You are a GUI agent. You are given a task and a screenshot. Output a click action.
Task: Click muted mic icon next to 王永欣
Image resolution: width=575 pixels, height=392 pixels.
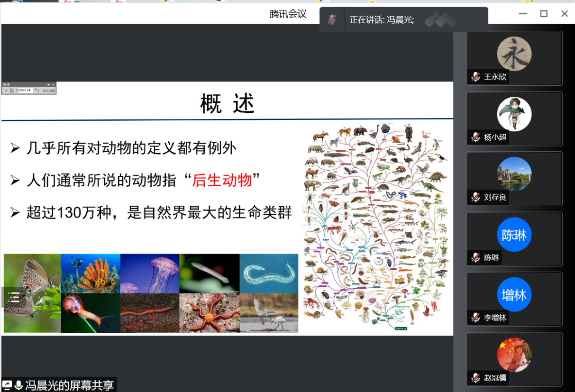(x=475, y=77)
